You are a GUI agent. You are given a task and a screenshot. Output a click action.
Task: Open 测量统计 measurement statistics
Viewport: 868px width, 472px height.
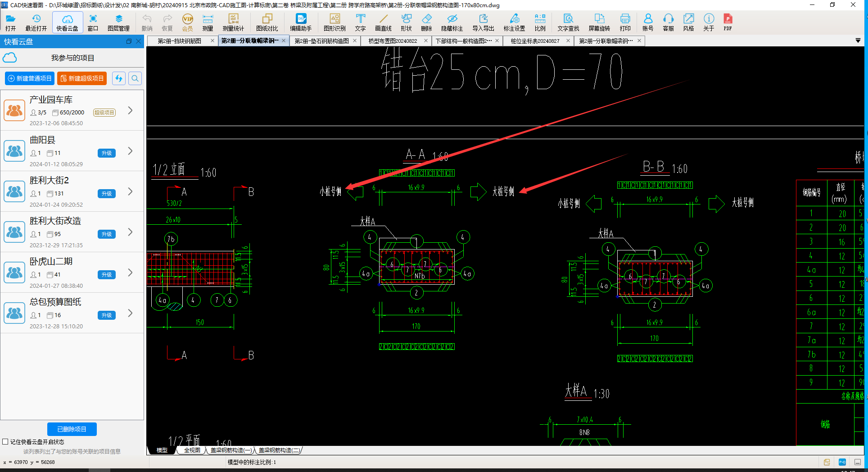pos(233,22)
